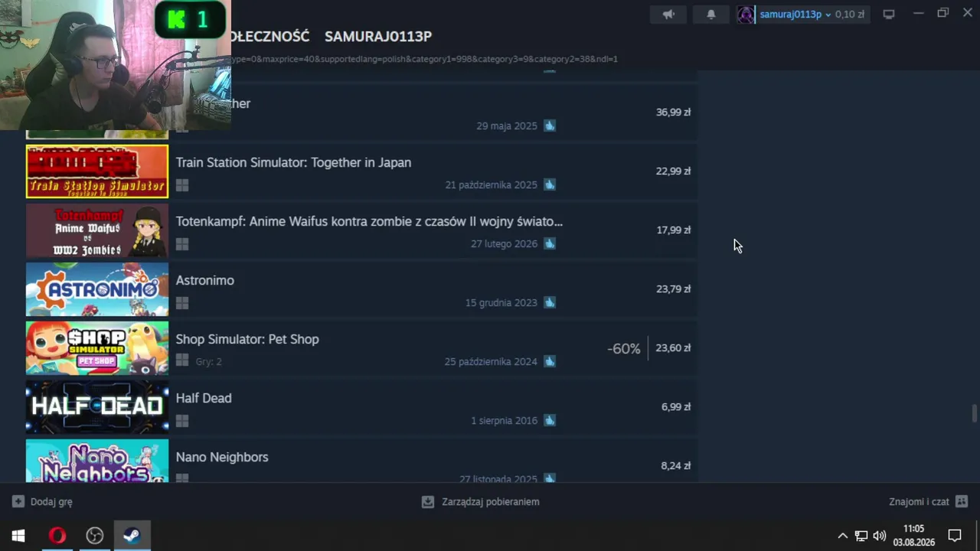Open the network tray icon
Viewport: 980px width, 551px height.
coord(861,536)
